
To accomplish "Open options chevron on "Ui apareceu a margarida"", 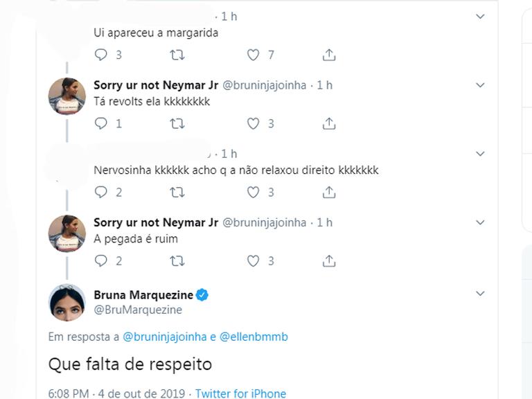I will click(480, 17).
